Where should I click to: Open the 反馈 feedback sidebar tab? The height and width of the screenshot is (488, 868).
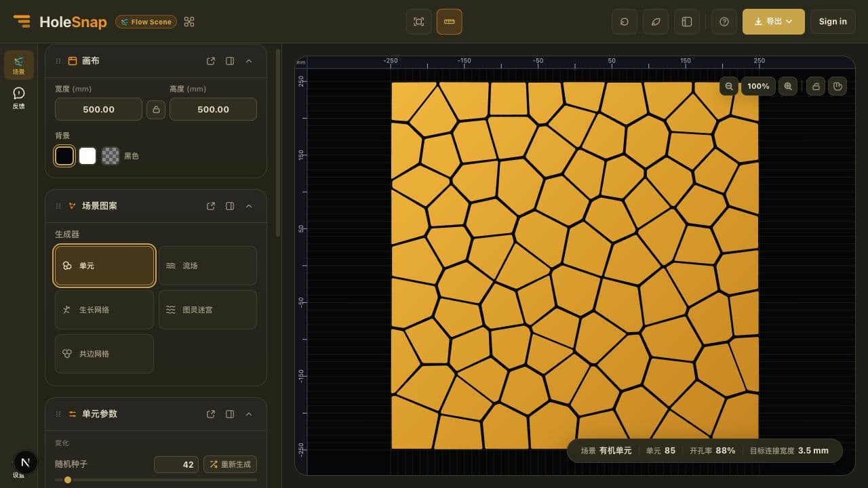pos(18,98)
